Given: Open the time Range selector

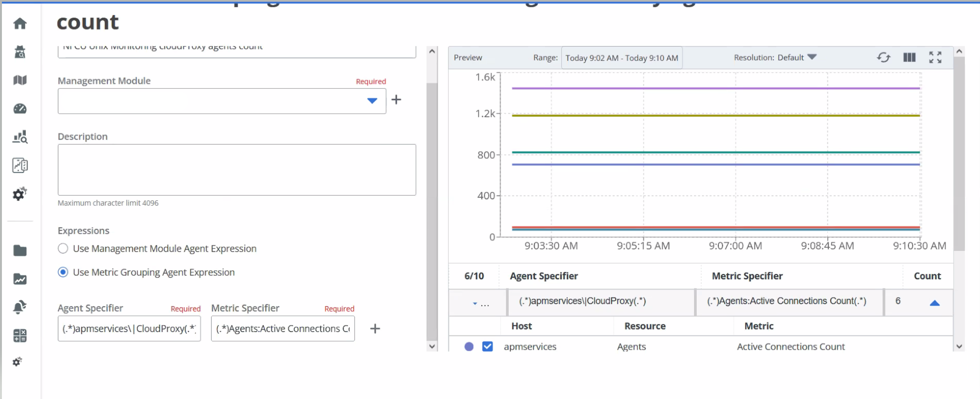Looking at the screenshot, I should click(x=621, y=58).
